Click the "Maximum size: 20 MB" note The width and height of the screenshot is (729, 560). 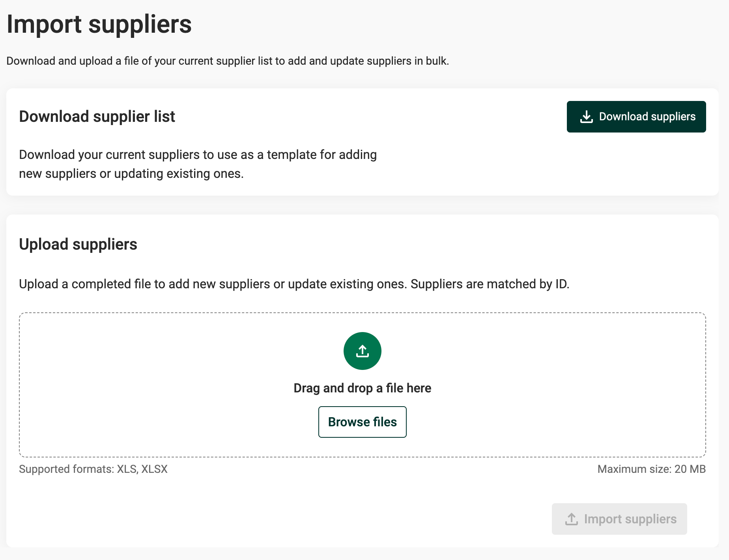click(651, 469)
